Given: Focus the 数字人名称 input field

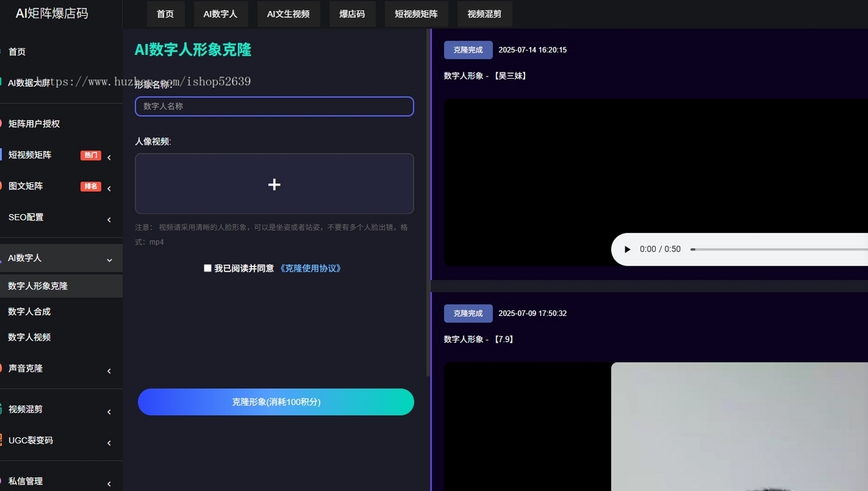Looking at the screenshot, I should (x=274, y=106).
